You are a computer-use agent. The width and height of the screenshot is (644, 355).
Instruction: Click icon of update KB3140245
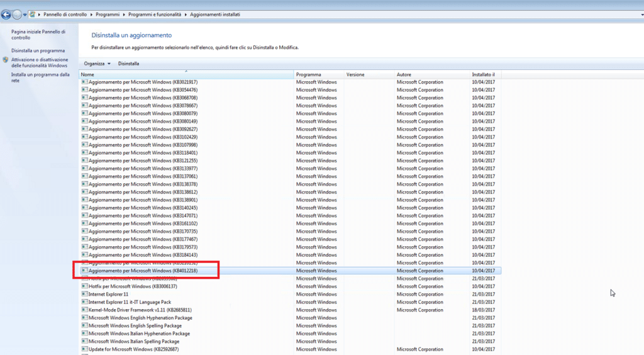coord(85,208)
